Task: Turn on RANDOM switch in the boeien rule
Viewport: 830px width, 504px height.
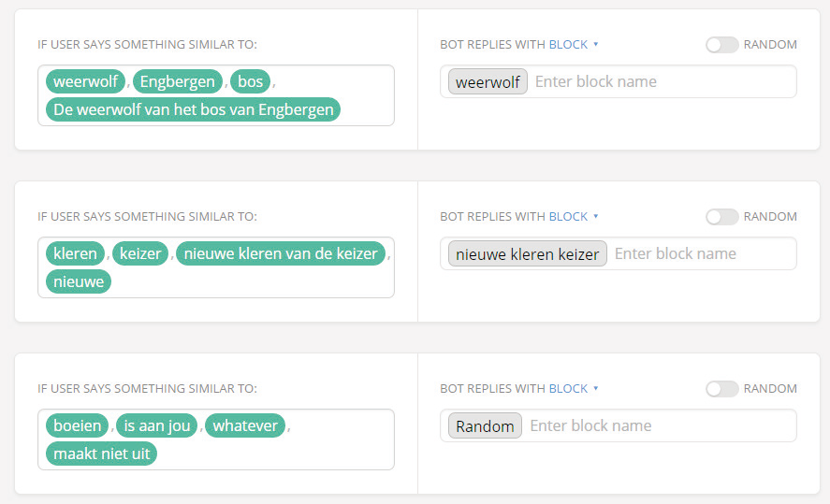Action: point(721,389)
